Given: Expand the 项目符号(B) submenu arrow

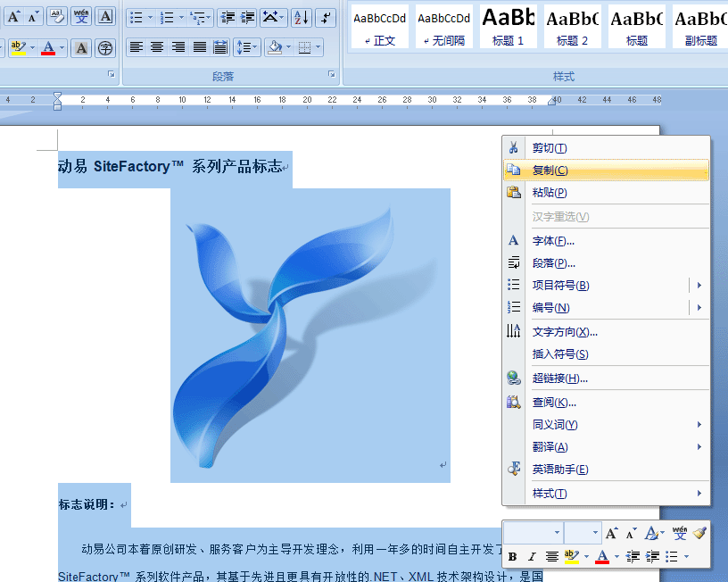Looking at the screenshot, I should (699, 286).
